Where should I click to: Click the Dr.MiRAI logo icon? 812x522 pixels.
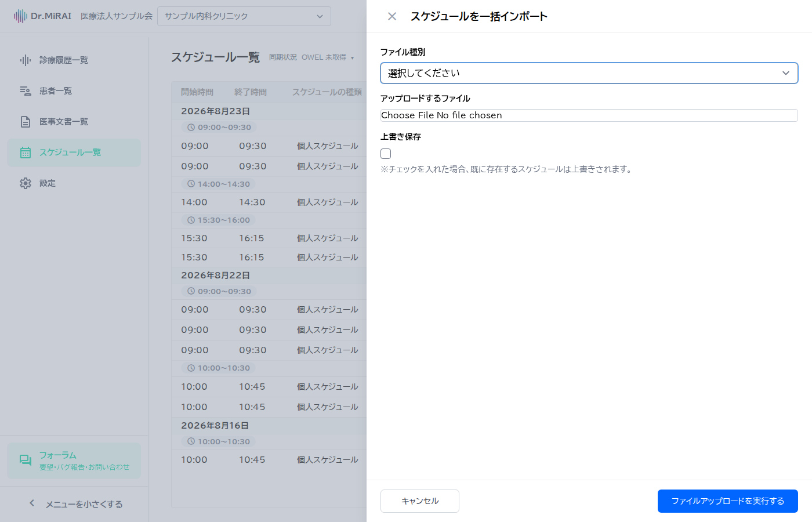[20, 16]
